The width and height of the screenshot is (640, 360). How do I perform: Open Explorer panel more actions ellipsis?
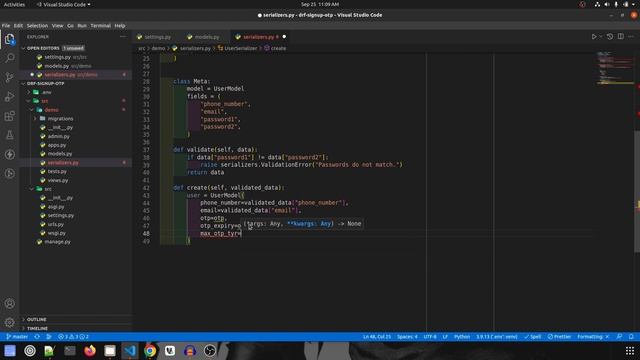[x=123, y=37]
